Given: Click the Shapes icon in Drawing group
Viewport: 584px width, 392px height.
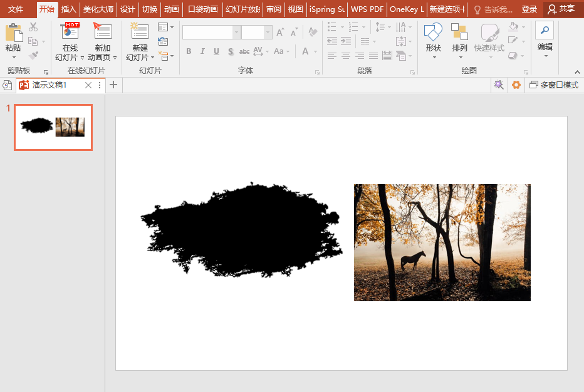Looking at the screenshot, I should pos(433,33).
